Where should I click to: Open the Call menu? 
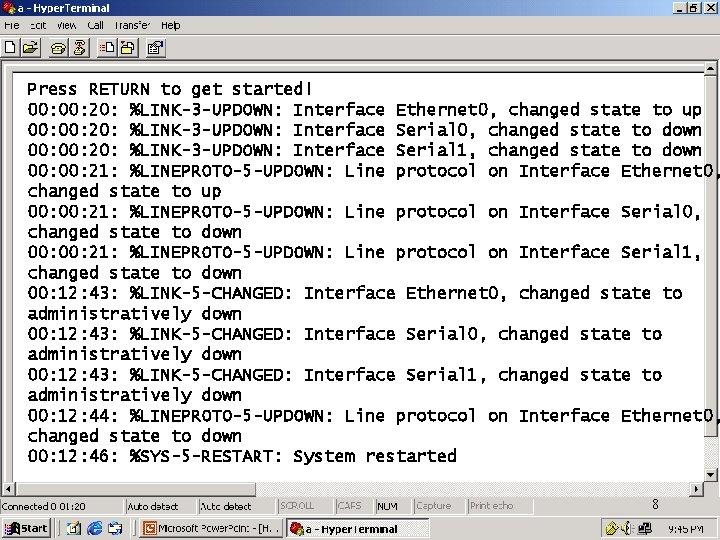coord(95,25)
